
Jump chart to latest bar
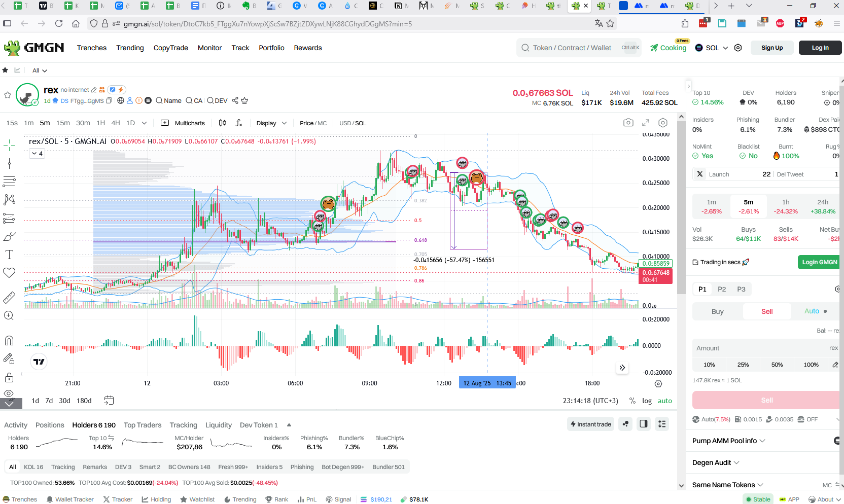coord(622,368)
